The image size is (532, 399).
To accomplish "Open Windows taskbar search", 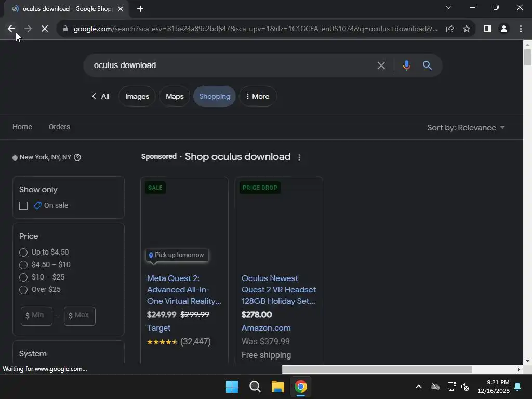I will [x=255, y=387].
